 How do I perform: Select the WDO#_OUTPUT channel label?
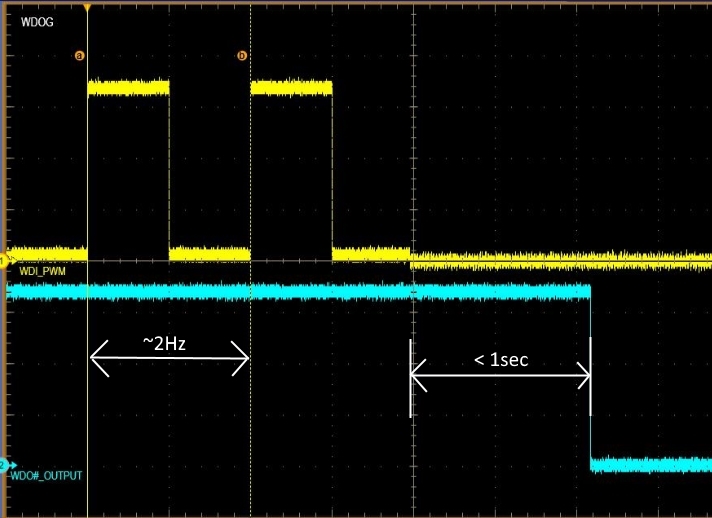coord(46,476)
